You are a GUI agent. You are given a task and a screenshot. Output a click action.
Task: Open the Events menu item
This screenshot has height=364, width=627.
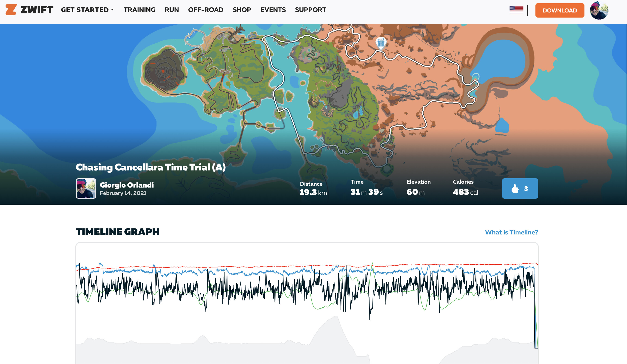273,10
